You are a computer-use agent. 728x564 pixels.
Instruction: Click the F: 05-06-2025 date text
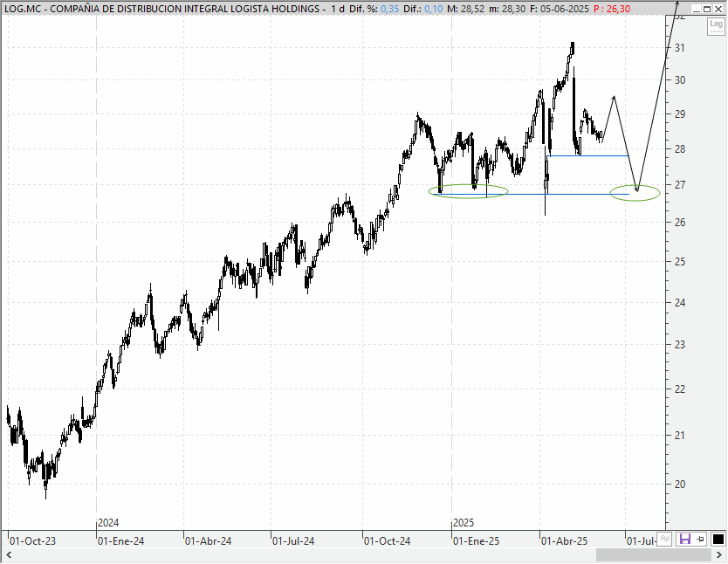point(560,9)
